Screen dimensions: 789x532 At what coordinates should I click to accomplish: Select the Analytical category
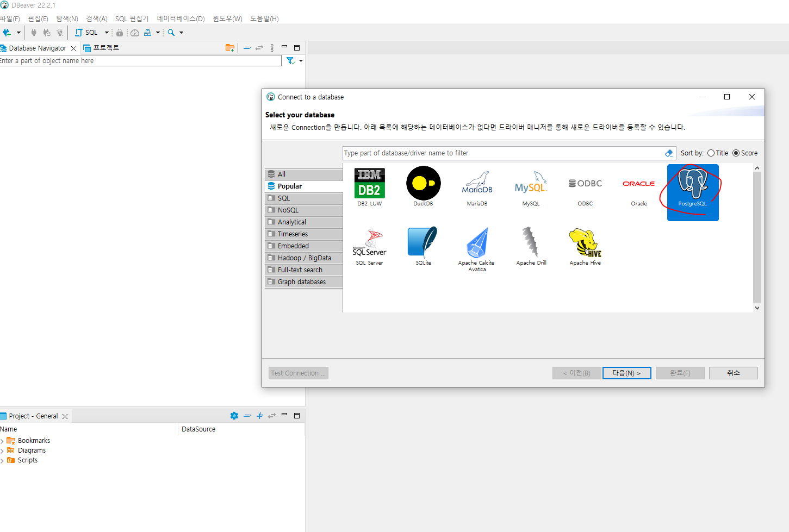pyautogui.click(x=303, y=222)
